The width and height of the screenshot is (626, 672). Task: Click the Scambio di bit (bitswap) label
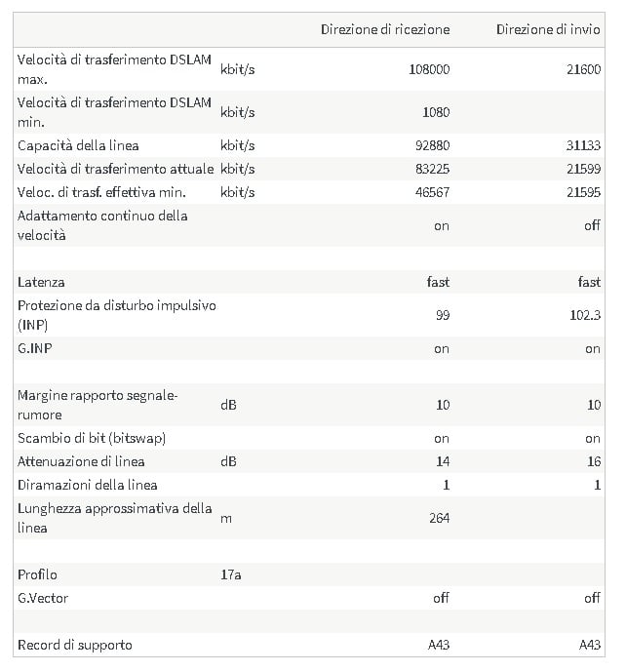92,439
